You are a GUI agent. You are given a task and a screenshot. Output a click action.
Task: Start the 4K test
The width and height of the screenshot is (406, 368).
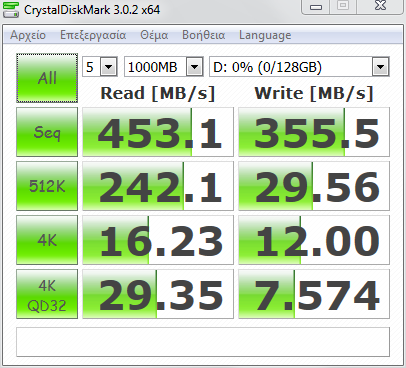pos(47,240)
